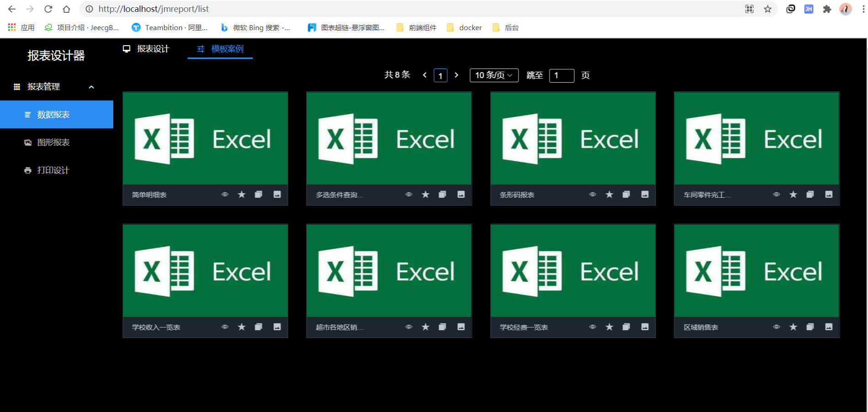Preview 简单明细表 with eye icon

click(x=225, y=195)
